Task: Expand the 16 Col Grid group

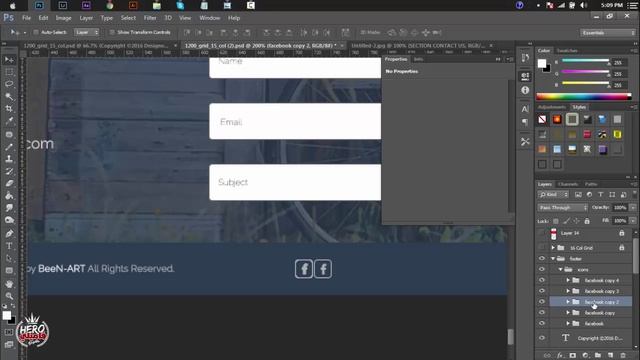Action: pyautogui.click(x=553, y=248)
